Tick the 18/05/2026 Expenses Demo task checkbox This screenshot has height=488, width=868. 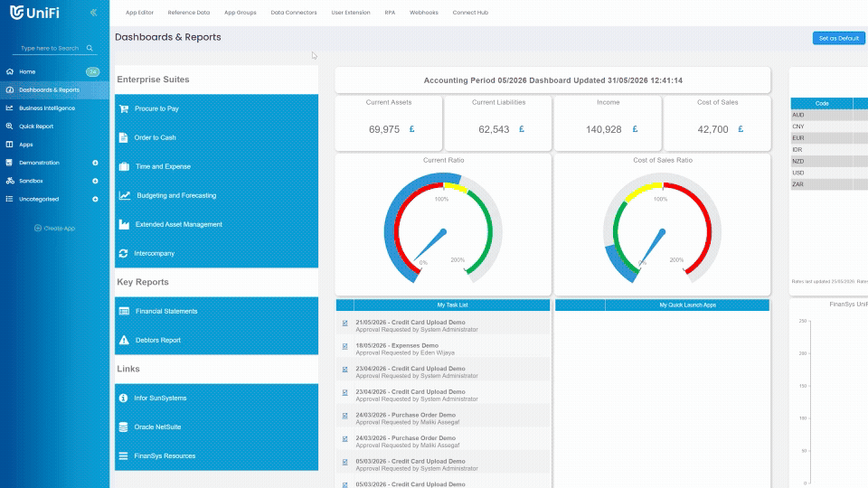[344, 346]
